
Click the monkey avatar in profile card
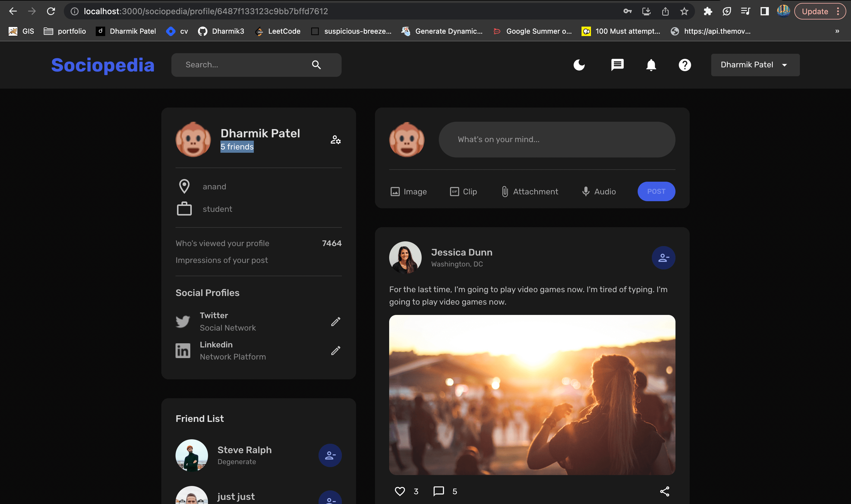[193, 139]
